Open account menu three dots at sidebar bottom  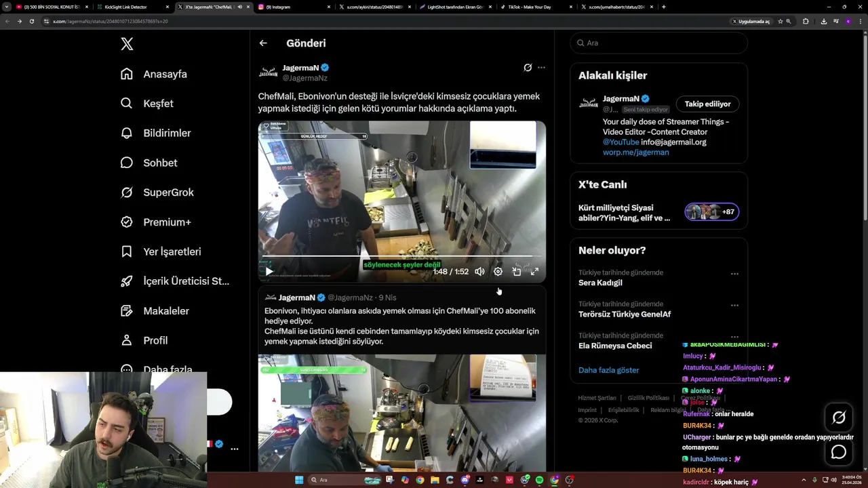tap(234, 449)
